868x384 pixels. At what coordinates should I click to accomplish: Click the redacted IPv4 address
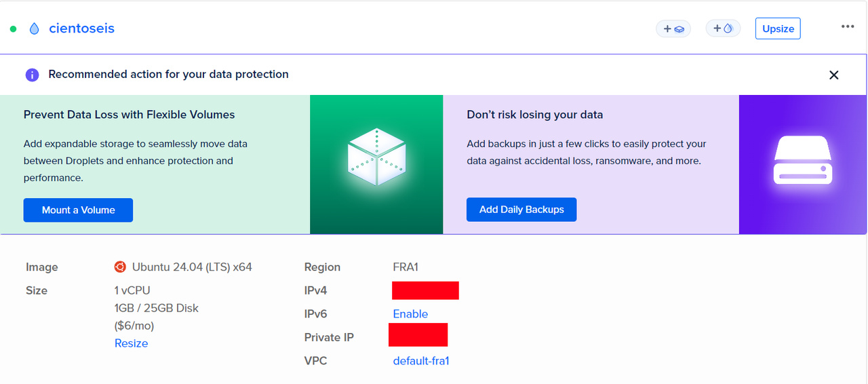point(425,290)
